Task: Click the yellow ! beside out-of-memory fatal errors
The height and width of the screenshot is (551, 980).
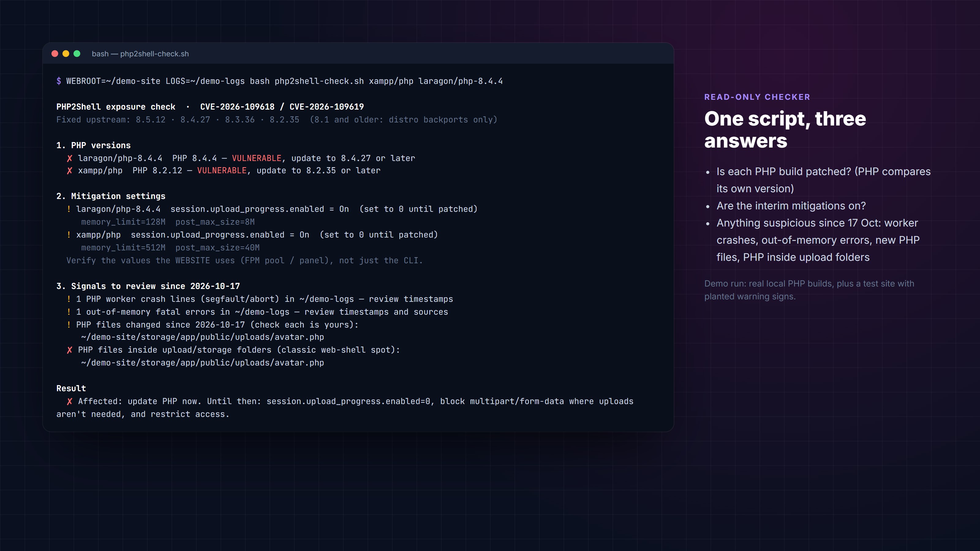Action: (69, 312)
